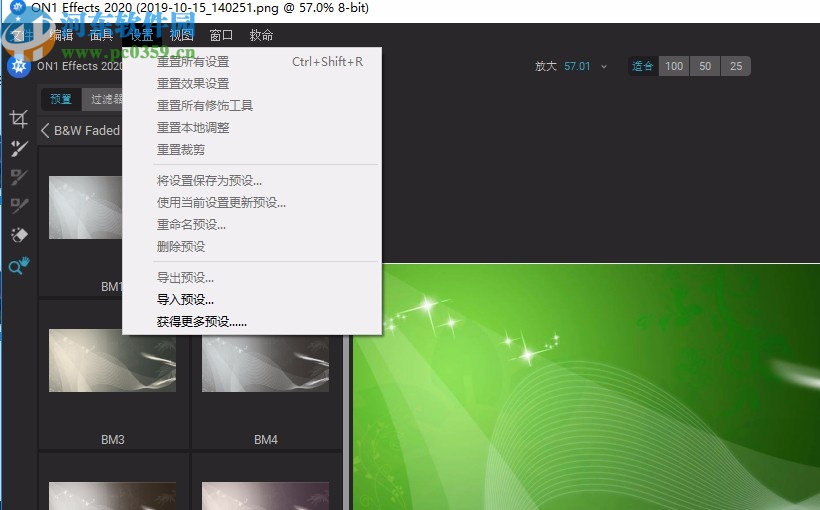Click the 57.01 zoom value field
The height and width of the screenshot is (510, 820).
tap(577, 66)
